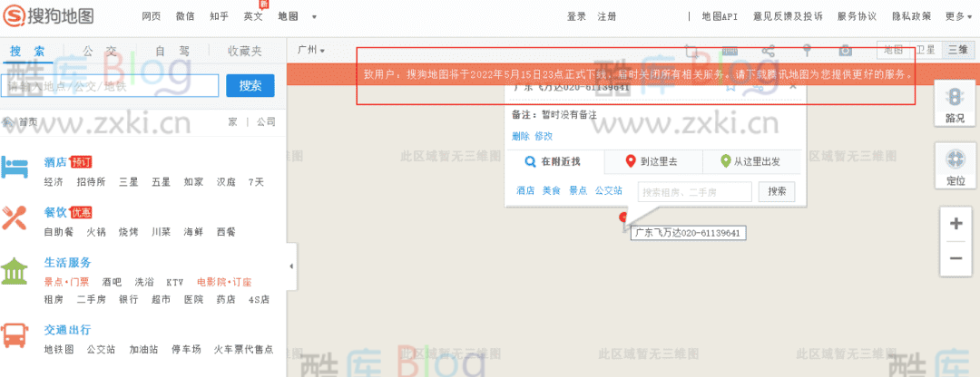The image size is (980, 377).
Task: Click the 注册 link
Action: pos(606,17)
